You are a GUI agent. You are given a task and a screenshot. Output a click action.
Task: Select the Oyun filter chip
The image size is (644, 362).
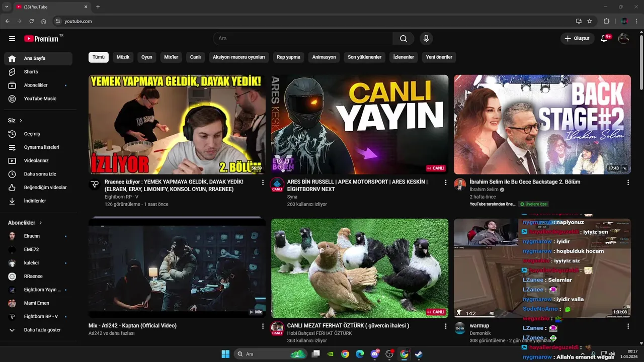pos(147,57)
